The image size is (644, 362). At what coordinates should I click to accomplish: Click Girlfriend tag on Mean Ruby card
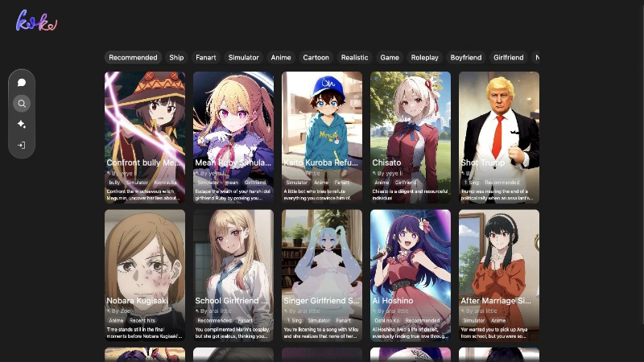click(x=255, y=183)
